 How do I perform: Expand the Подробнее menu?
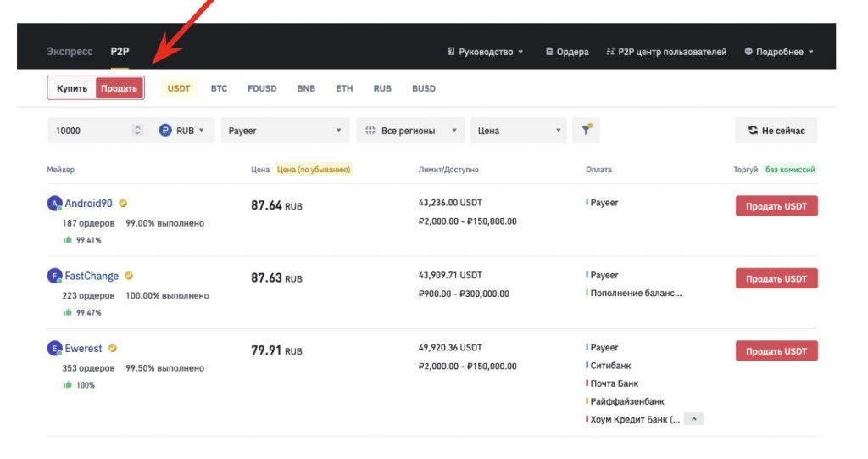tap(779, 52)
